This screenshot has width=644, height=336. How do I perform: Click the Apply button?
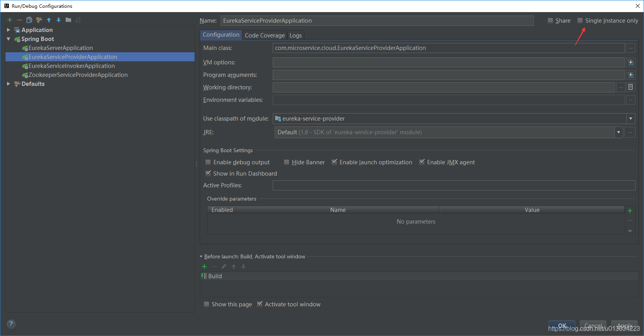[x=624, y=326]
